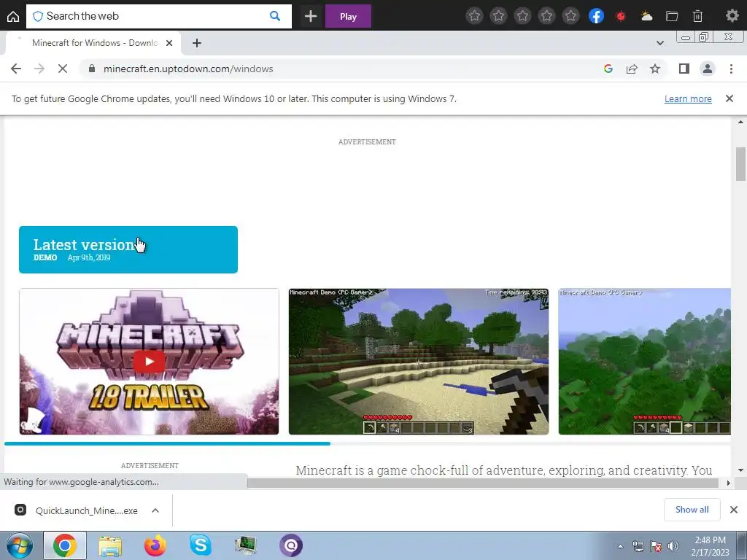Open the Facebook shortcut icon
This screenshot has height=560, width=747.
tap(596, 16)
